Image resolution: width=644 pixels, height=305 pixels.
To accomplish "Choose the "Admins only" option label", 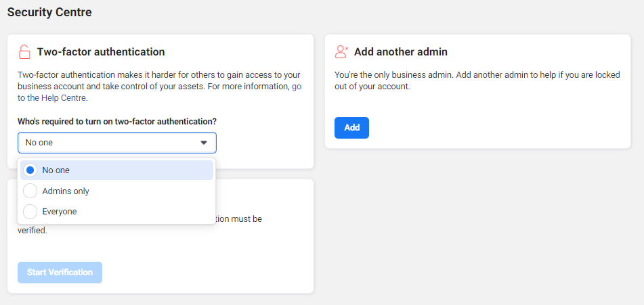I will click(x=66, y=191).
